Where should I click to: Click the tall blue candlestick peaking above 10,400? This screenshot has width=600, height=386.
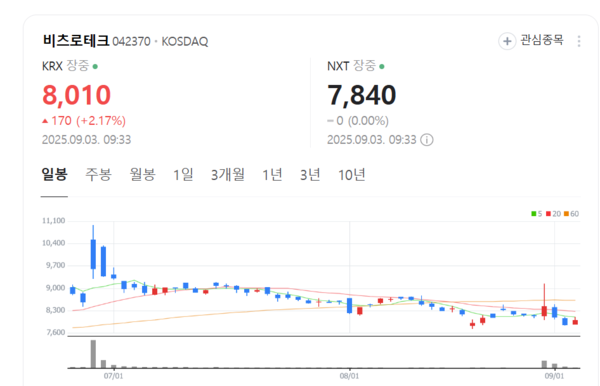click(93, 252)
